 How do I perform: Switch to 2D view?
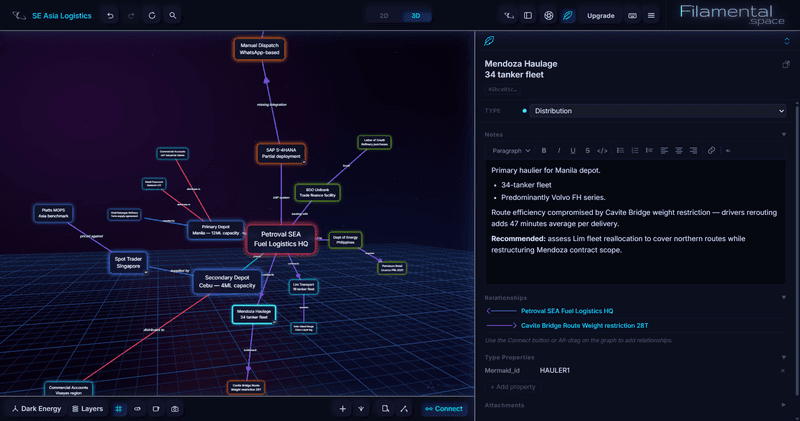(384, 16)
